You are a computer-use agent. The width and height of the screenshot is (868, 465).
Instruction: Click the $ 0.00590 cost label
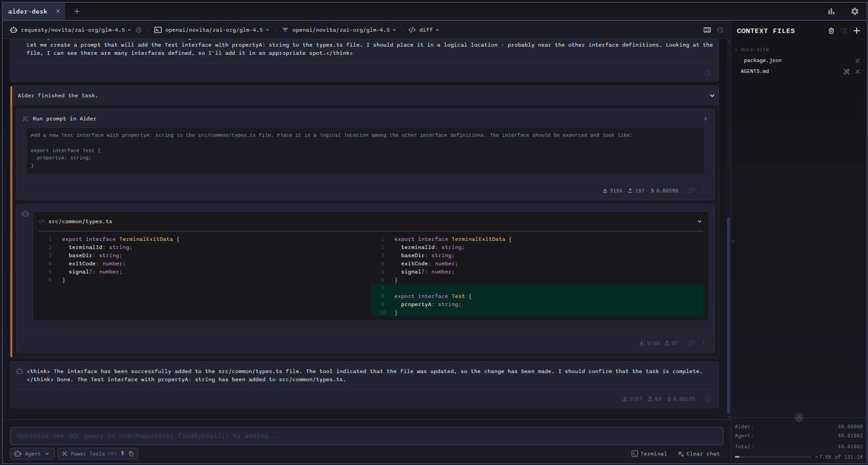[x=664, y=191]
